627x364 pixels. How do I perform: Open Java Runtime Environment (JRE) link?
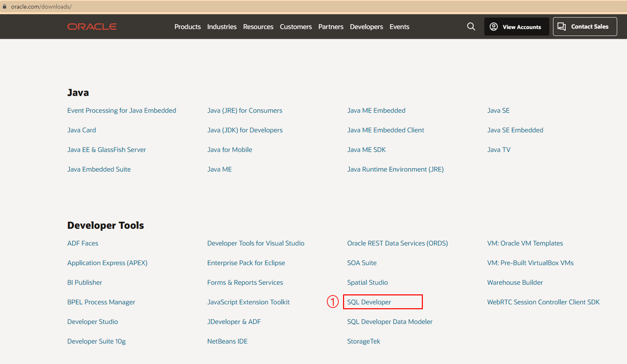click(395, 169)
